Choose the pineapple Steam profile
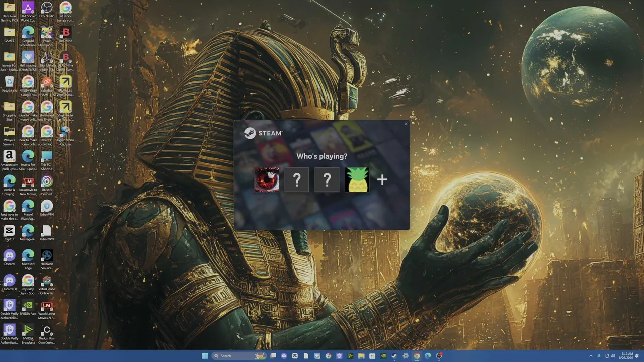644x362 pixels. click(357, 179)
